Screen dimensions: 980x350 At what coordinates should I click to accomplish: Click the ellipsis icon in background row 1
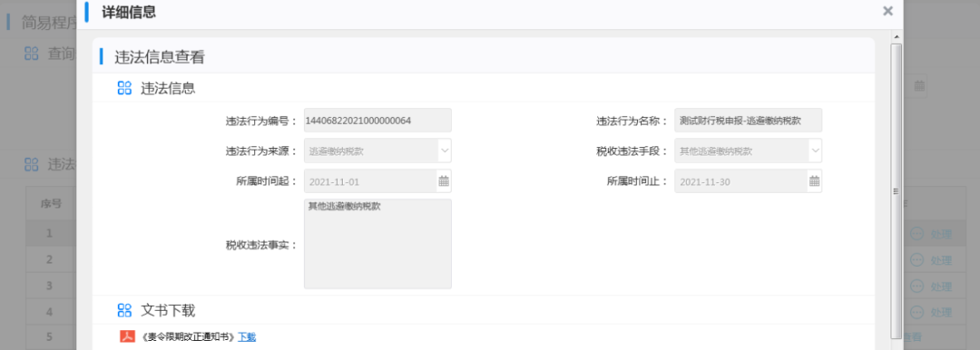point(916,234)
